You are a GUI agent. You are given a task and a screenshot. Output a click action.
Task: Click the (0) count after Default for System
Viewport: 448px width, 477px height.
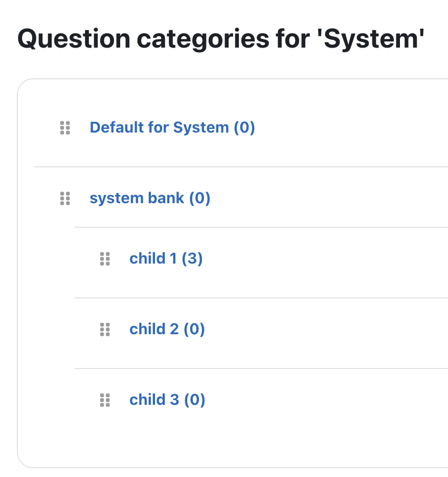(244, 127)
